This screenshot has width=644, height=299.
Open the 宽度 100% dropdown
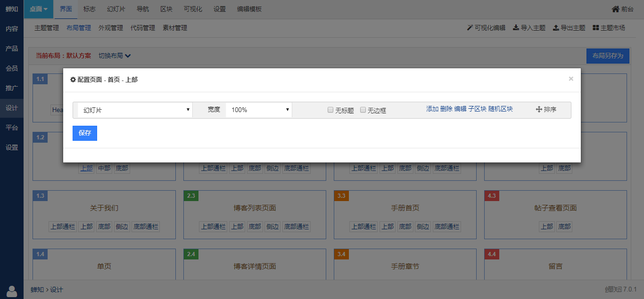point(259,110)
